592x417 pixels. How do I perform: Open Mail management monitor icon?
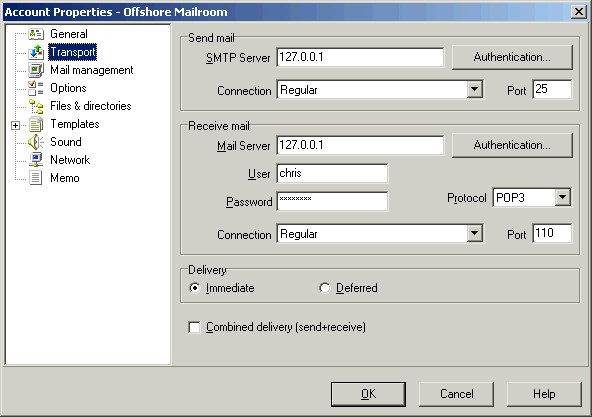coord(36,70)
